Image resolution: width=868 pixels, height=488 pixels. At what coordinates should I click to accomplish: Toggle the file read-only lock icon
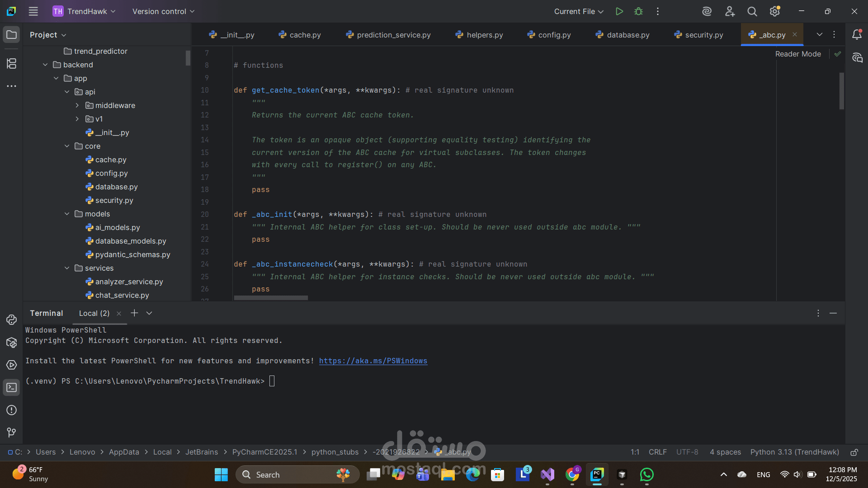pos(854,452)
